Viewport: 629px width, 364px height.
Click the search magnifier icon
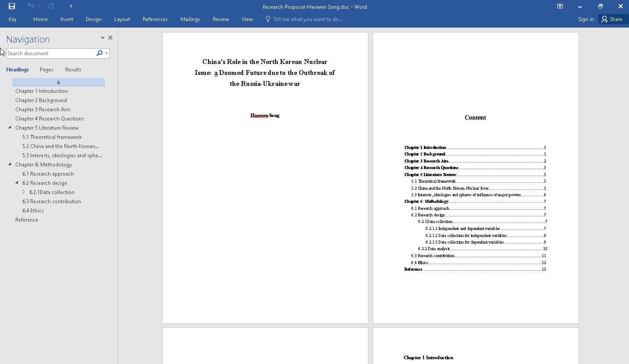click(99, 53)
